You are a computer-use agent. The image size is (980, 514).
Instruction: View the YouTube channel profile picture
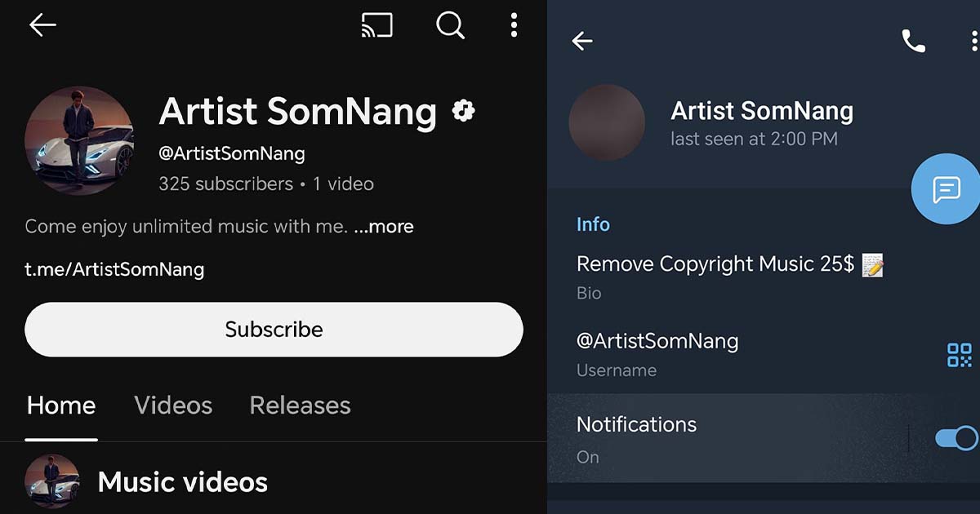pos(79,141)
